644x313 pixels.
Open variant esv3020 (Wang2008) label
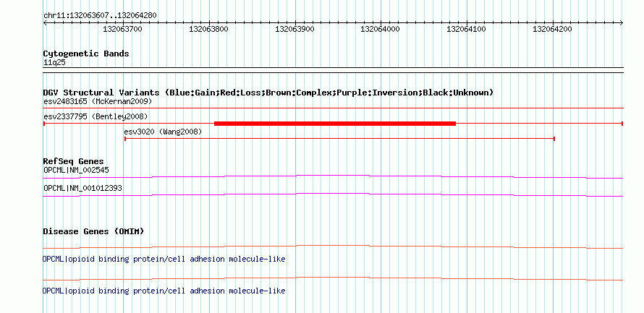[163, 132]
